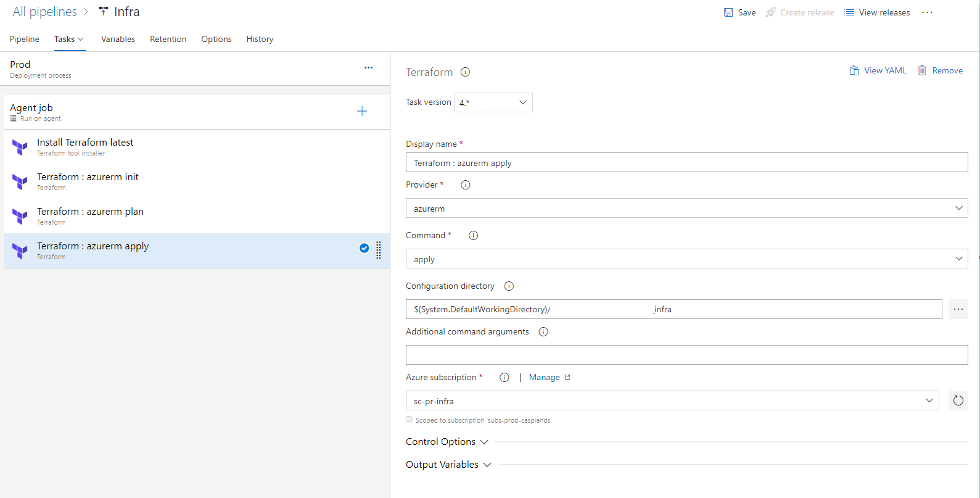Open the Task version dropdown
980x498 pixels.
pos(493,102)
